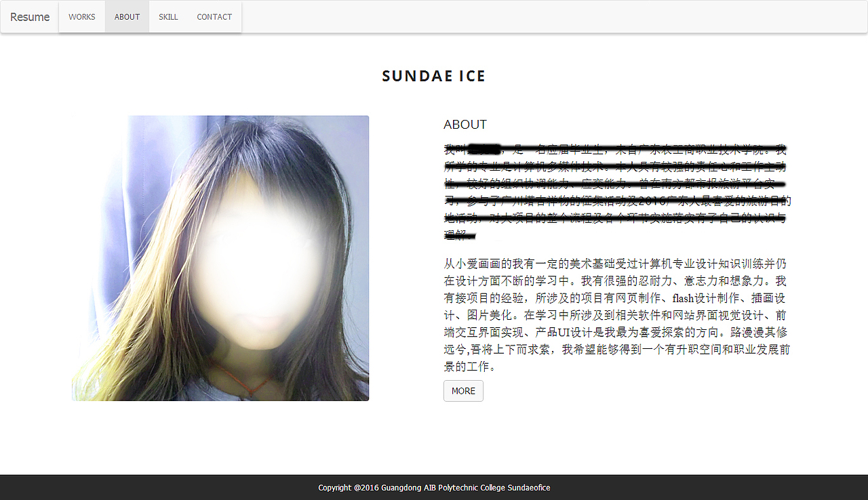
Task: Click the ABOUT section heading
Action: [465, 125]
